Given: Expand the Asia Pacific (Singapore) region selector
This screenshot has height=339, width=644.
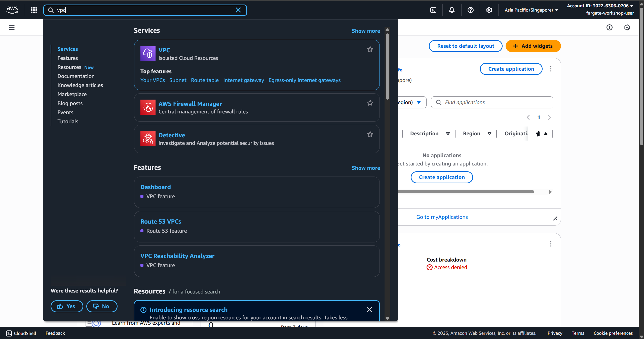Looking at the screenshot, I should tap(531, 10).
